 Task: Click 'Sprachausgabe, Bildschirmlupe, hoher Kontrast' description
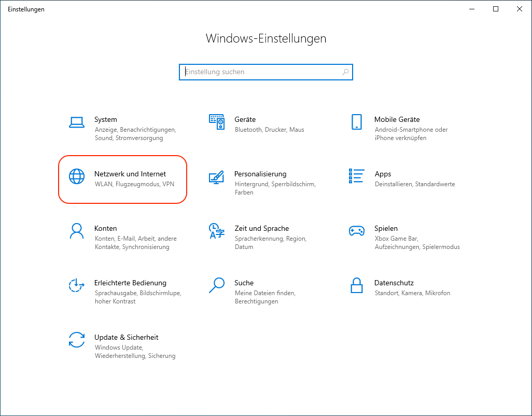tap(138, 297)
